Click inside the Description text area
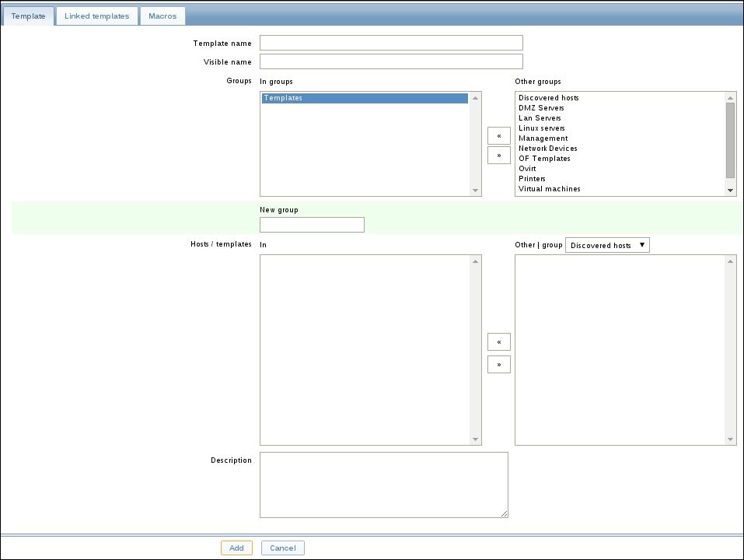Viewport: 744px width, 560px height. [383, 485]
